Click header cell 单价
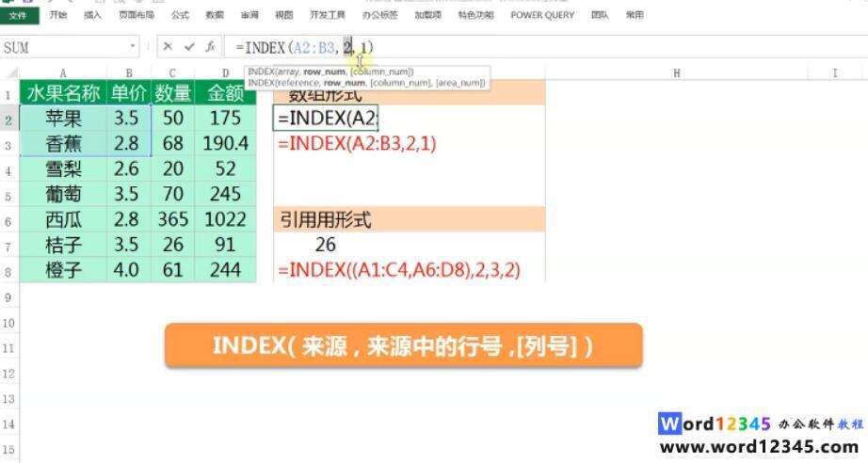Viewport: 868px width, 463px height. pyautogui.click(x=128, y=92)
